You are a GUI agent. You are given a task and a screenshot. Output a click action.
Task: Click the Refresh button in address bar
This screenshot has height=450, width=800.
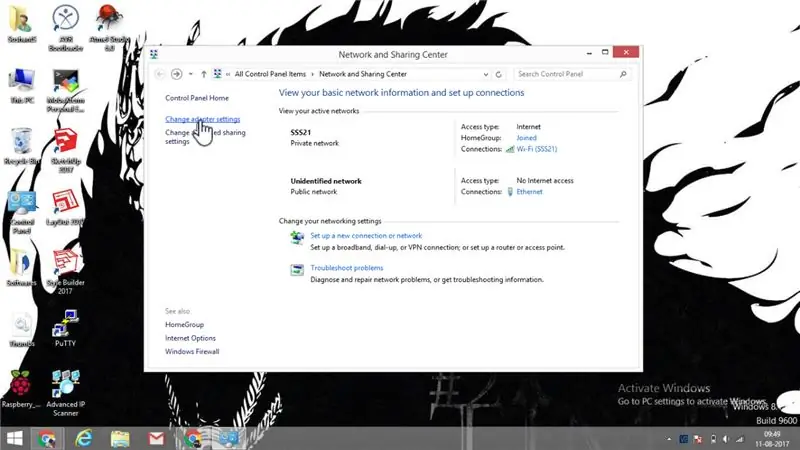click(498, 74)
